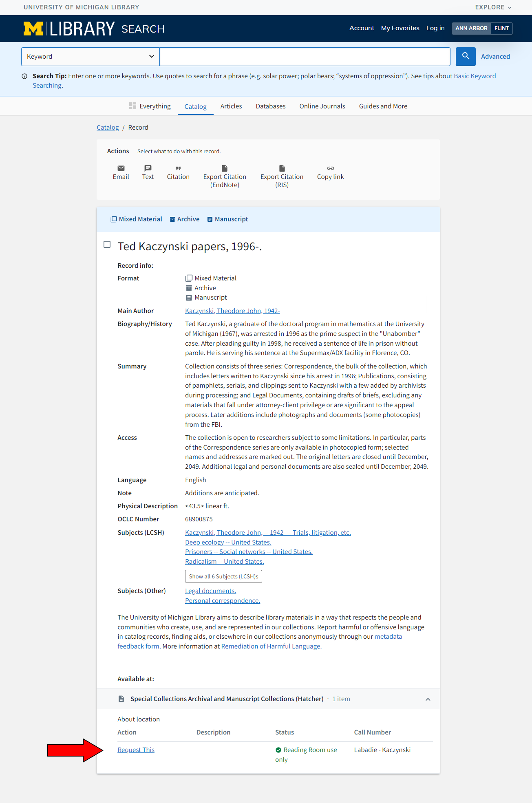Show all 6 Subjects (LCSH)
This screenshot has width=532, height=803.
(x=223, y=576)
